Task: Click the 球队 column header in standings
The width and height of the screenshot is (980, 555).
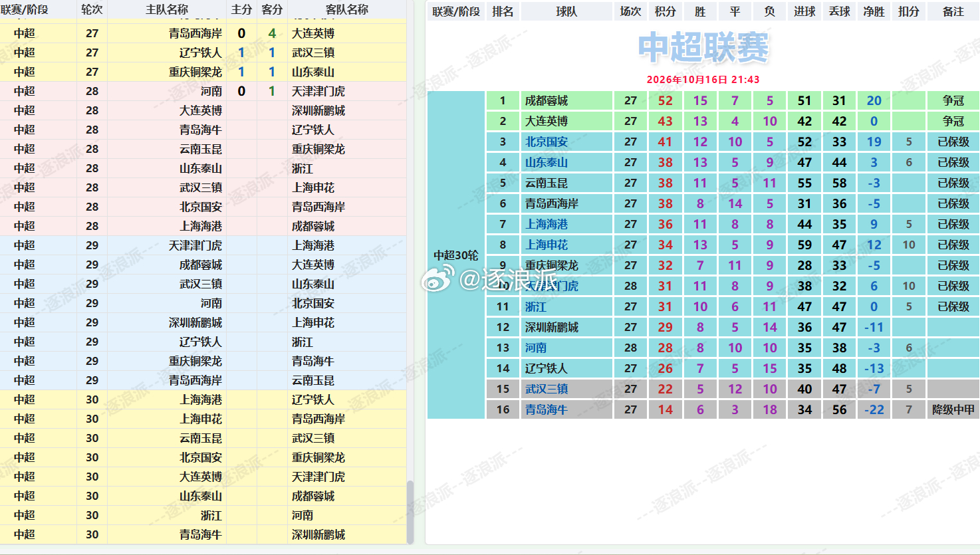Action: point(566,11)
